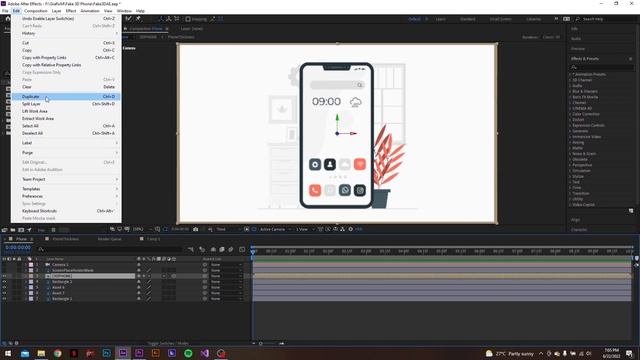Open the Active Camera view dropdown
The image size is (640, 360).
(275, 229)
